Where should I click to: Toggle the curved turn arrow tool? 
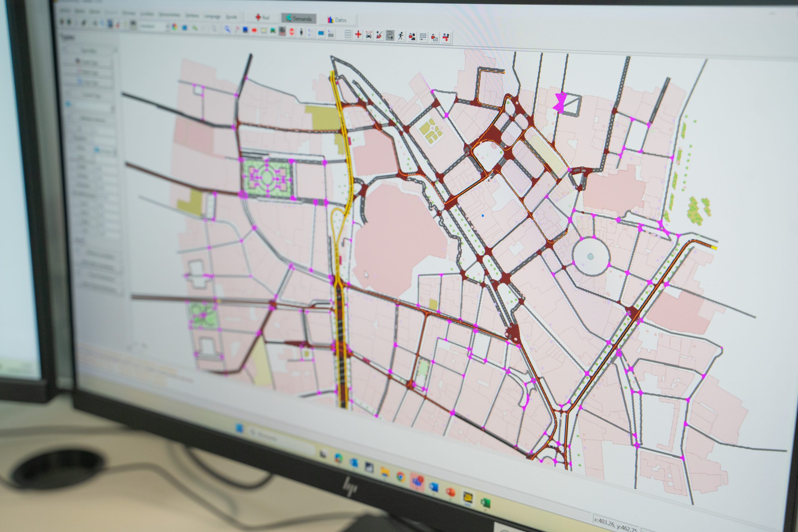click(x=390, y=35)
